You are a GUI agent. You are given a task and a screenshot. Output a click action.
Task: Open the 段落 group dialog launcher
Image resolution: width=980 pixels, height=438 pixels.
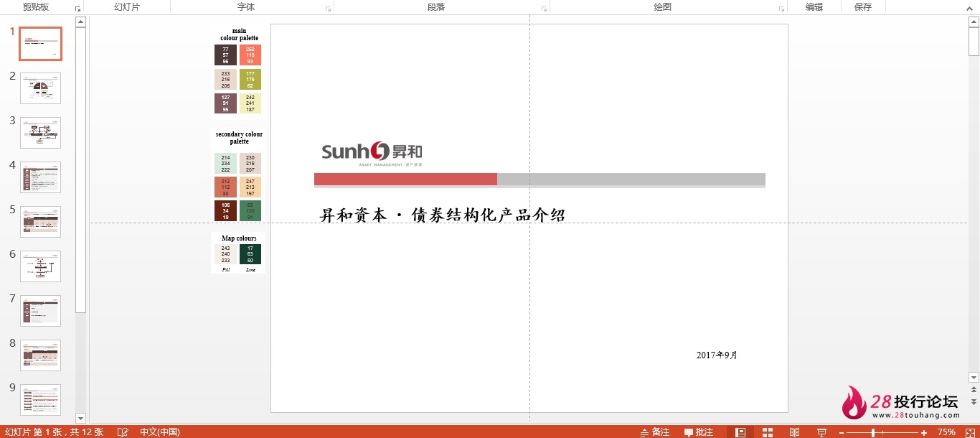544,9
